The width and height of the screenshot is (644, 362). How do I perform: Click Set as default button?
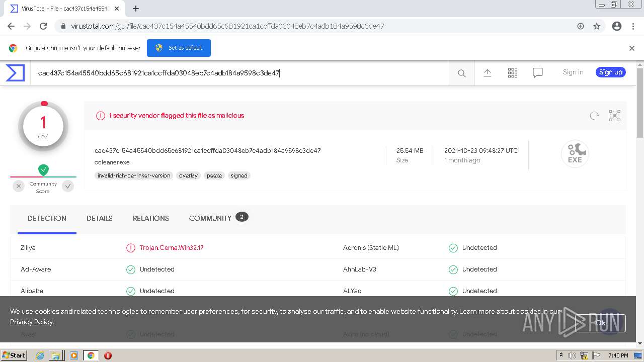pyautogui.click(x=179, y=48)
